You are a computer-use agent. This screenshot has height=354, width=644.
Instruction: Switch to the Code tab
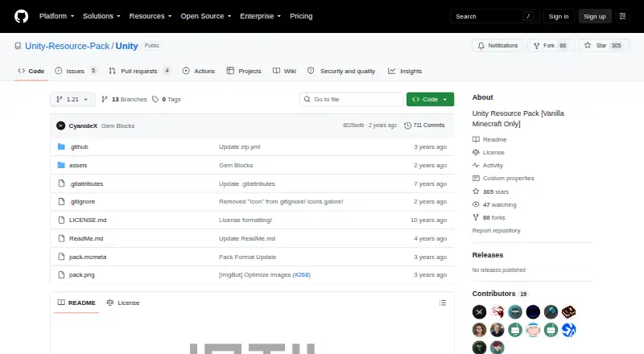pyautogui.click(x=31, y=71)
